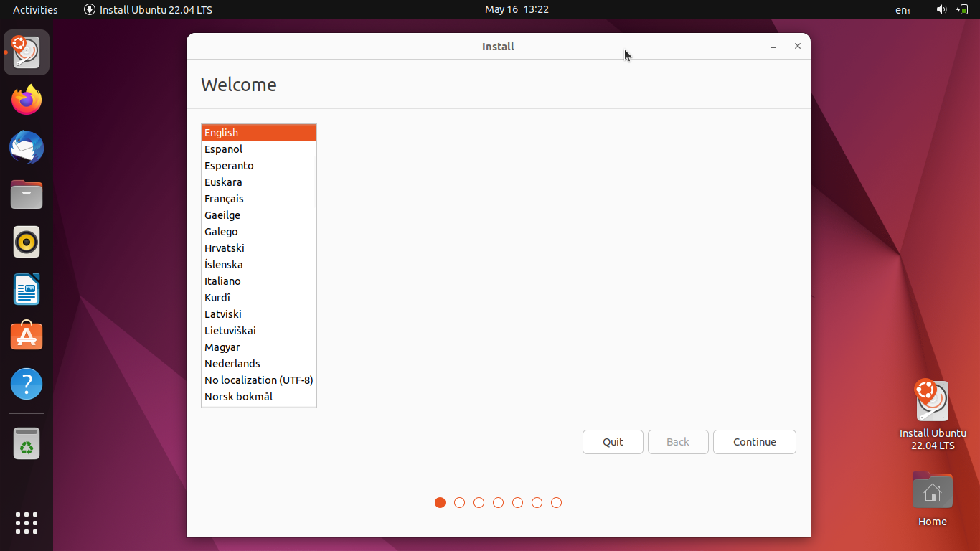Close the Install window
Screen dimensions: 980x551
tap(797, 46)
